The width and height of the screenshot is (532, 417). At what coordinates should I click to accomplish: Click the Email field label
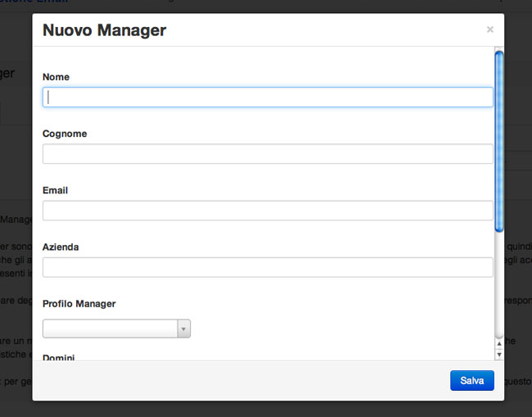point(55,190)
